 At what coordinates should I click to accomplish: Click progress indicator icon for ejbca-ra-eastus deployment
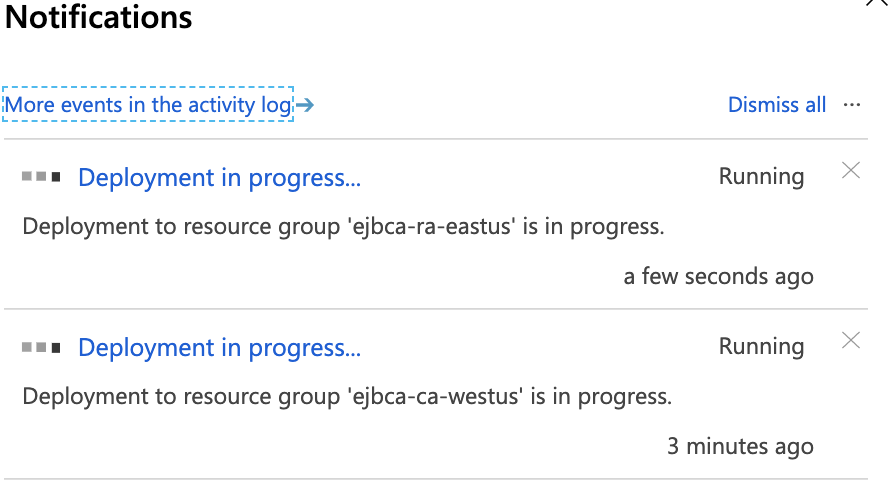click(41, 177)
